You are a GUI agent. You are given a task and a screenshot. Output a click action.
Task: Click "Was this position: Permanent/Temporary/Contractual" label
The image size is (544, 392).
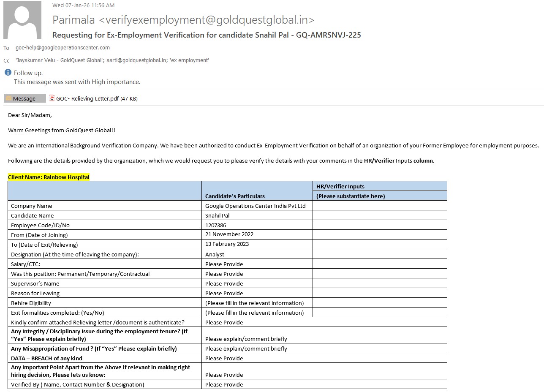80,274
